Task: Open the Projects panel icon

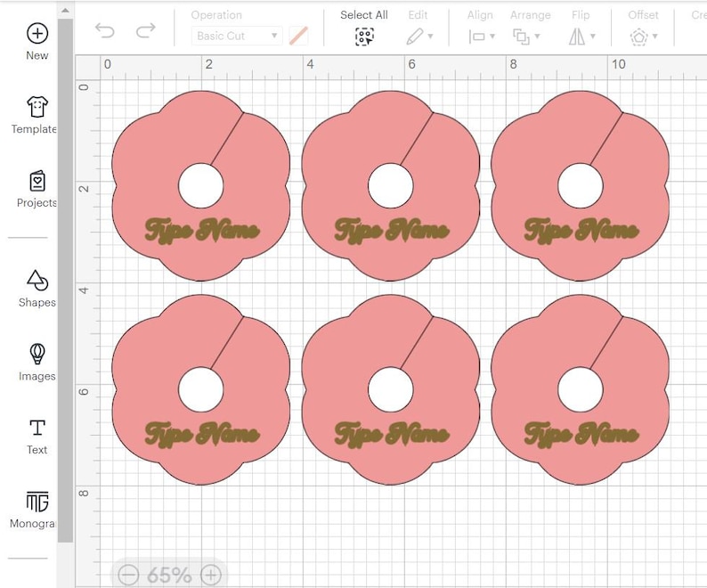Action: coord(37,181)
